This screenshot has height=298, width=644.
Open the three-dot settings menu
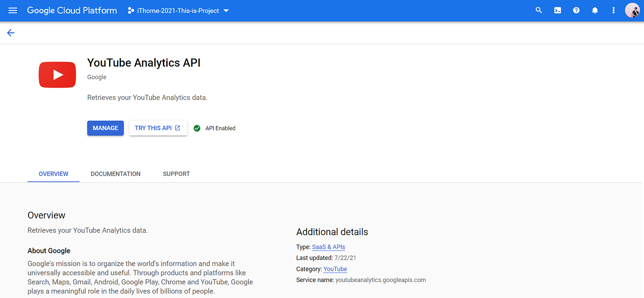pos(613,10)
